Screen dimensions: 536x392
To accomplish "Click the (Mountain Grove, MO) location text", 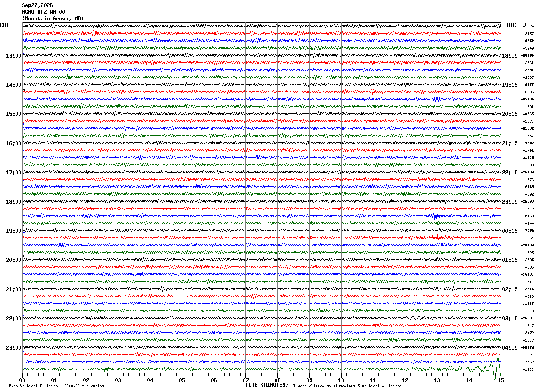I will click(x=53, y=19).
